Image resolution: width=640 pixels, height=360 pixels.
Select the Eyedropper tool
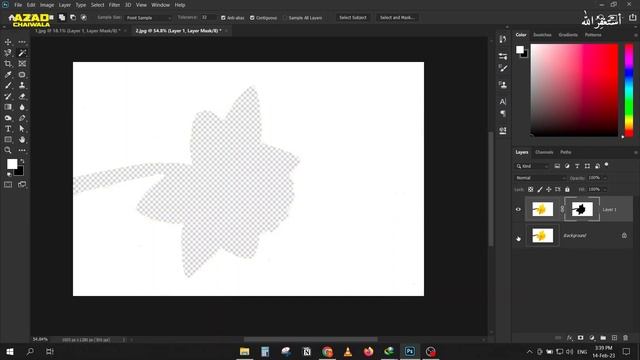(x=8, y=74)
